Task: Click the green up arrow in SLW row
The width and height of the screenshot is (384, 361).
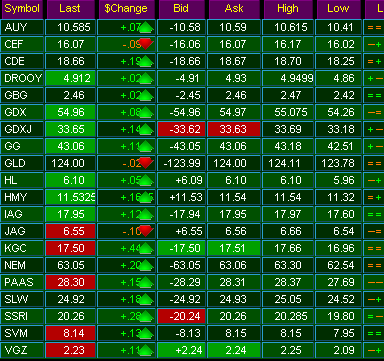Action: point(146,299)
